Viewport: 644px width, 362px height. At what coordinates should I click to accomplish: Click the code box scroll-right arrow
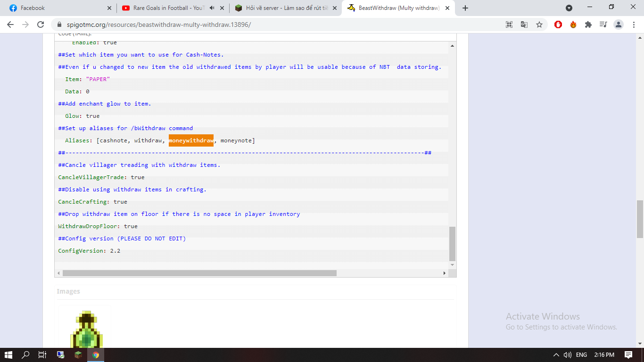pyautogui.click(x=444, y=273)
